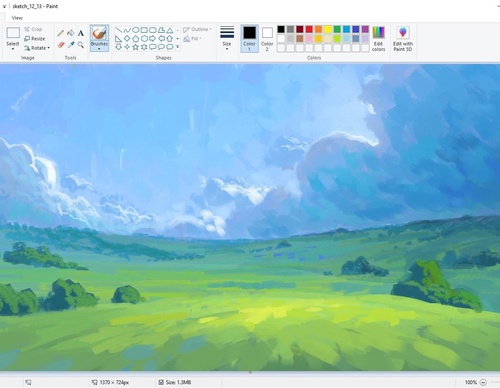500x388 pixels.
Task: Choose the Oval shape
Action: point(135,30)
